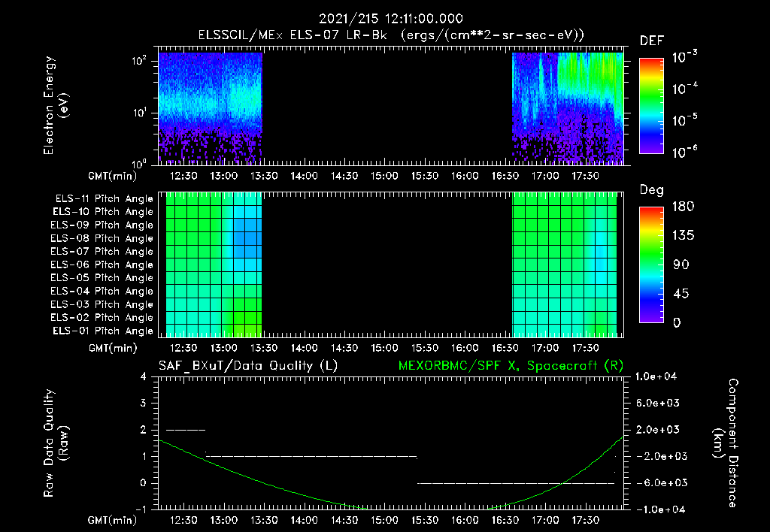Select the green MEXORBMC/SPF X, Spacecraft (R) legend
The width and height of the screenshot is (770, 532).
tap(511, 366)
